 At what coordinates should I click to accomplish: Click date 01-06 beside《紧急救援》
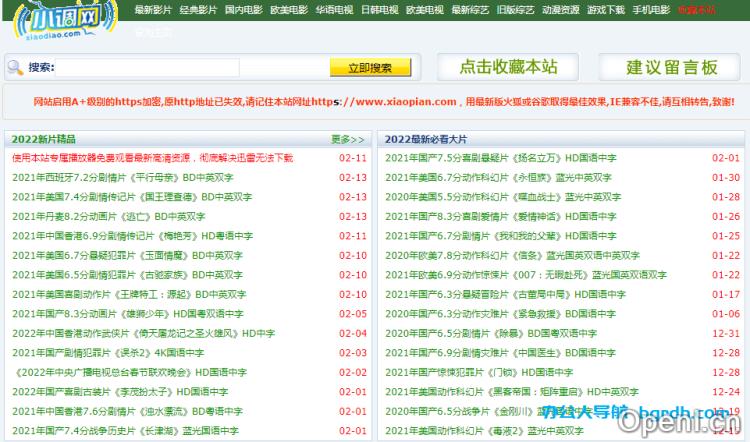click(x=726, y=314)
